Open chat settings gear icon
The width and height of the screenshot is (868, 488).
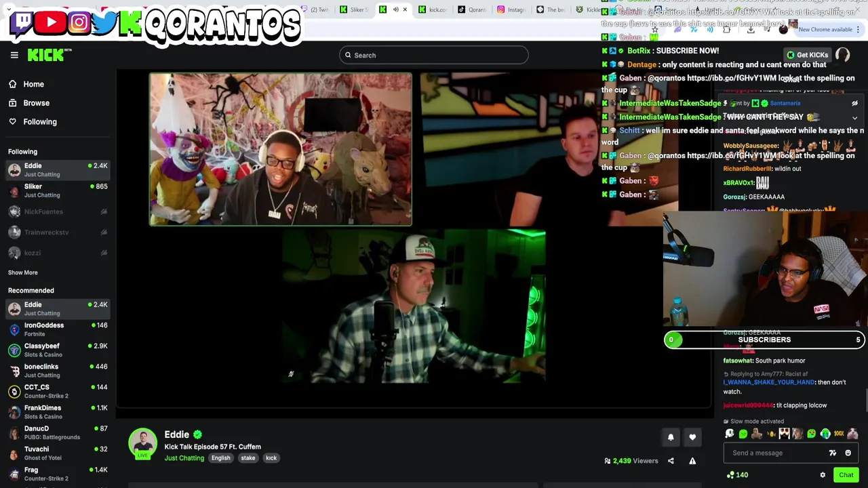coord(823,475)
